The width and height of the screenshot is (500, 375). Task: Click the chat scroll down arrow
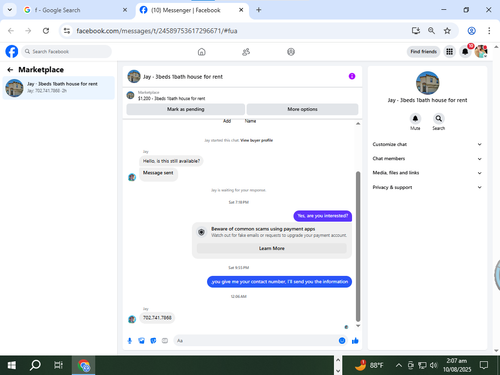[358, 326]
